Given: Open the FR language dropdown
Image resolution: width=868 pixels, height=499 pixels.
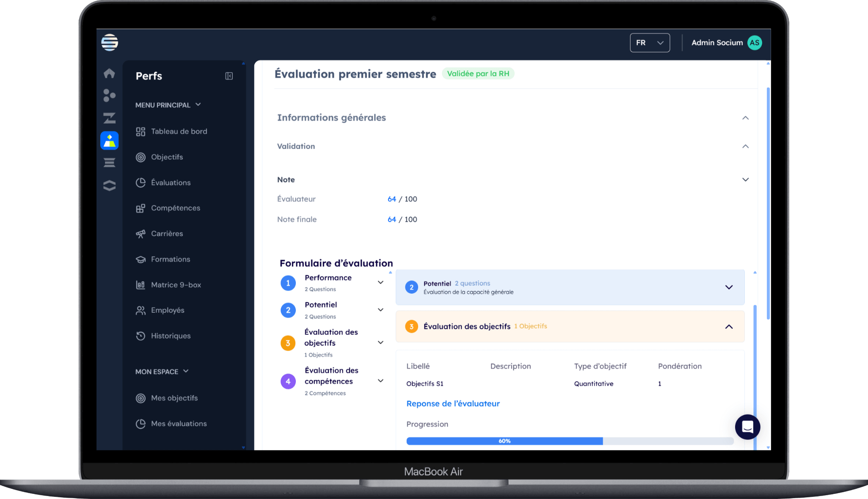Looking at the screenshot, I should coord(650,43).
